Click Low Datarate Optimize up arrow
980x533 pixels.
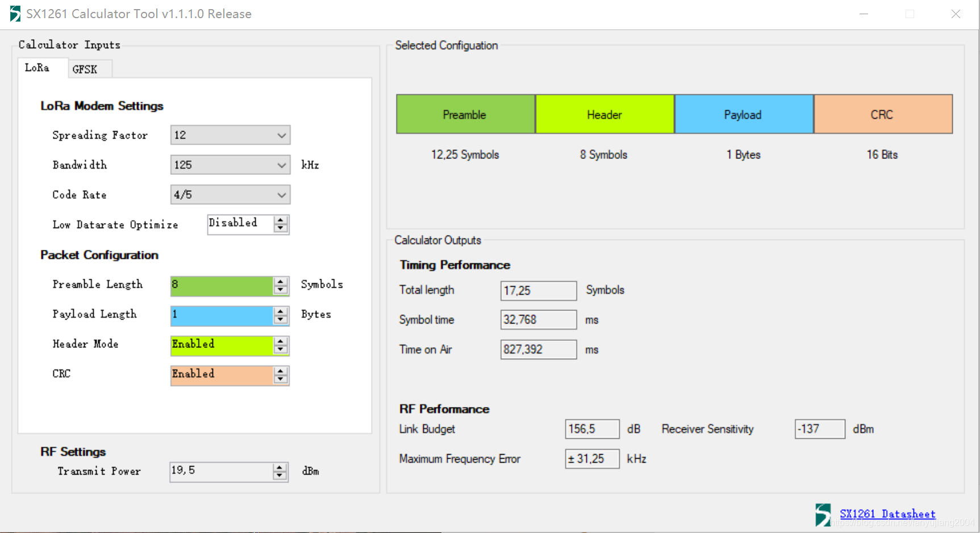click(x=281, y=220)
